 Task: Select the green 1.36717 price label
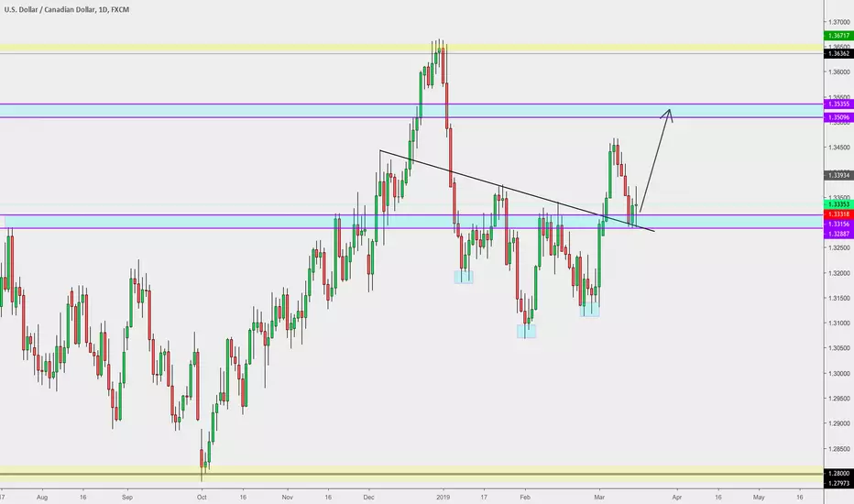pyautogui.click(x=838, y=36)
